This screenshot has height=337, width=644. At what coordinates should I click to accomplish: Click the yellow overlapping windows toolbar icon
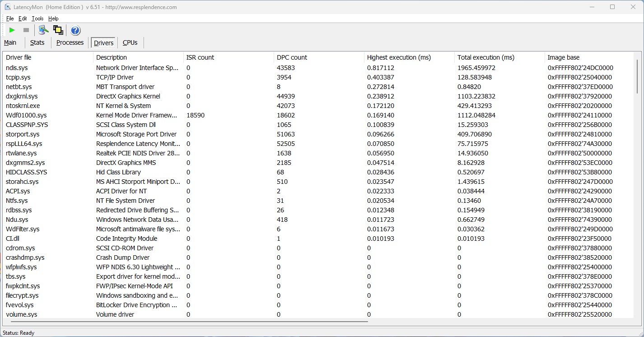click(58, 30)
